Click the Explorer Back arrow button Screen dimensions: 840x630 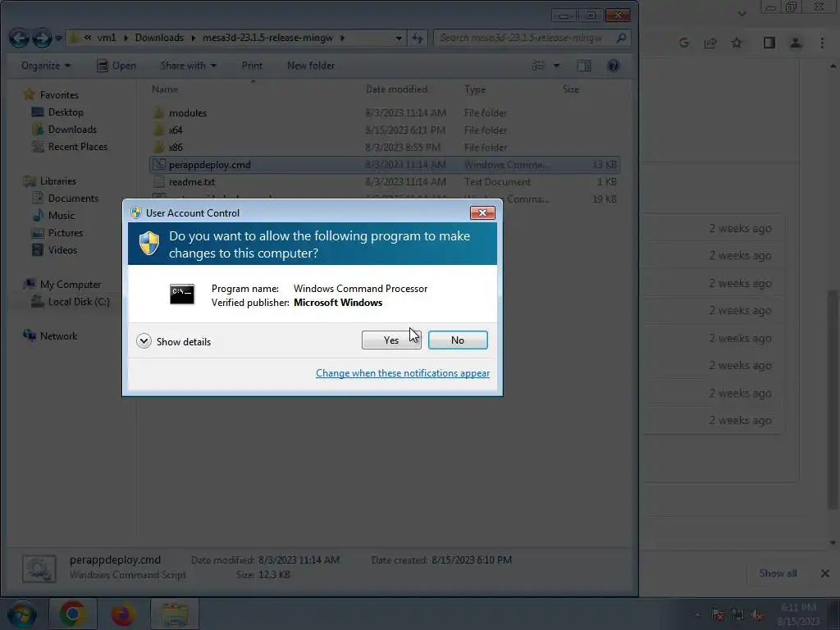pyautogui.click(x=19, y=38)
